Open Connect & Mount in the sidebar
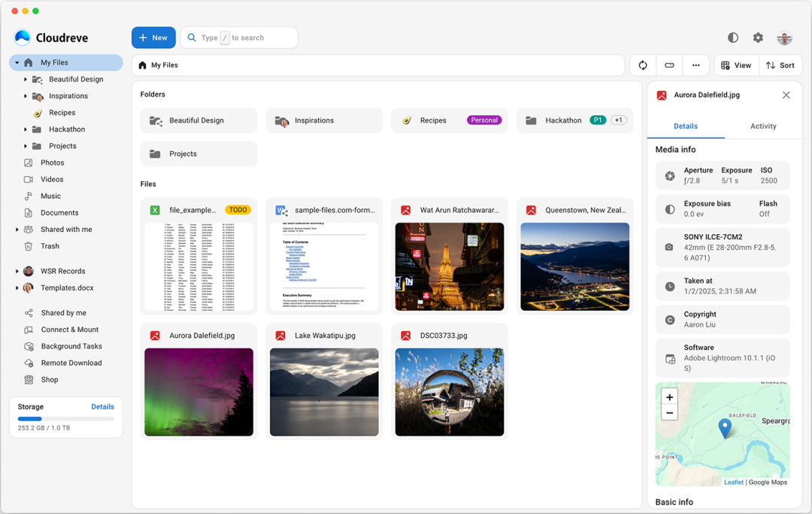The width and height of the screenshot is (812, 514). [x=69, y=330]
